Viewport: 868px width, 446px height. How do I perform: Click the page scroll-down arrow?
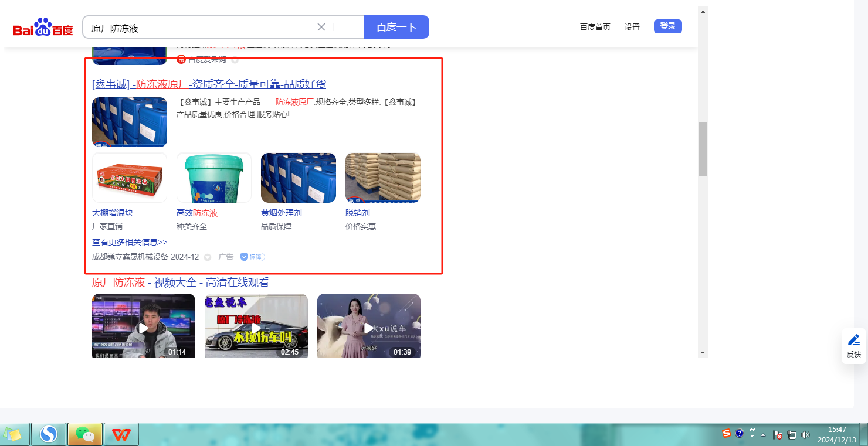[703, 353]
